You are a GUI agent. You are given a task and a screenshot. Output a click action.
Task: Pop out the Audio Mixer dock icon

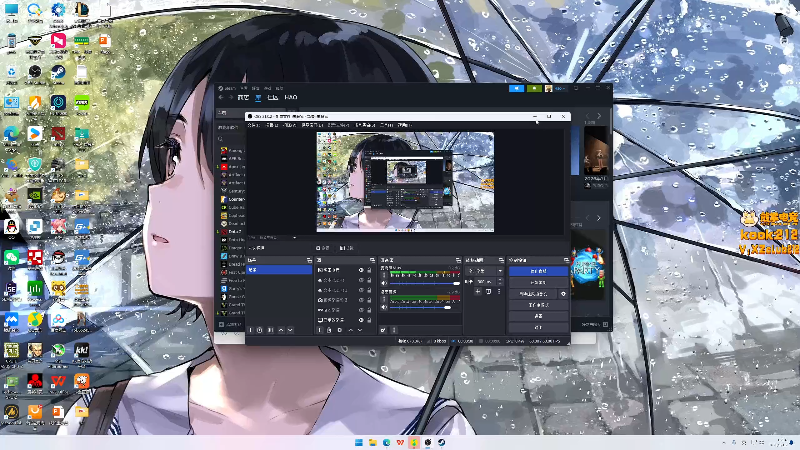point(458,260)
